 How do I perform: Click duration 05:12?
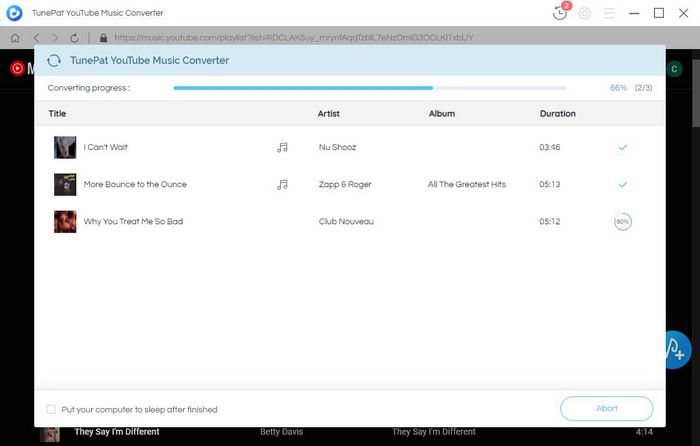pyautogui.click(x=550, y=221)
